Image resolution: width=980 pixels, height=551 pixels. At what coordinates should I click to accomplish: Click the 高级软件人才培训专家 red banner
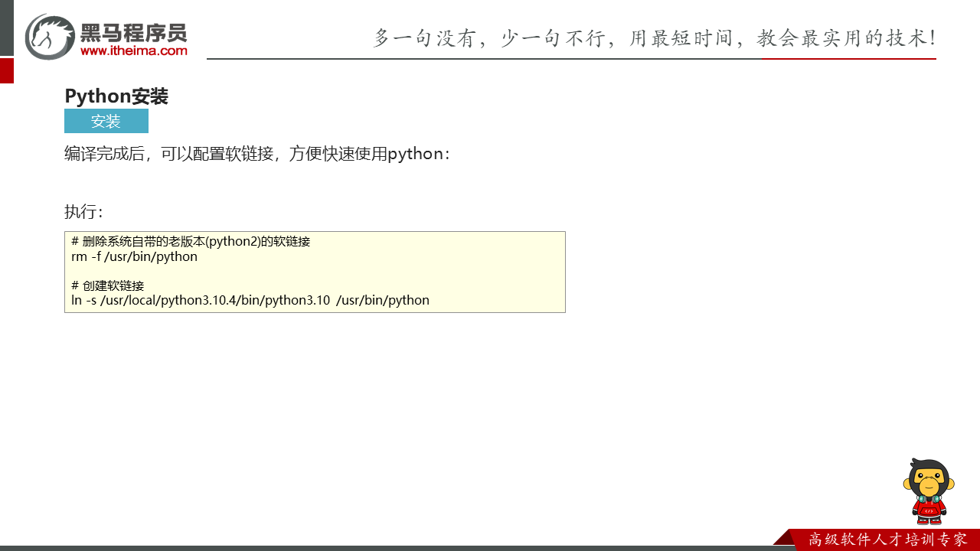point(887,540)
